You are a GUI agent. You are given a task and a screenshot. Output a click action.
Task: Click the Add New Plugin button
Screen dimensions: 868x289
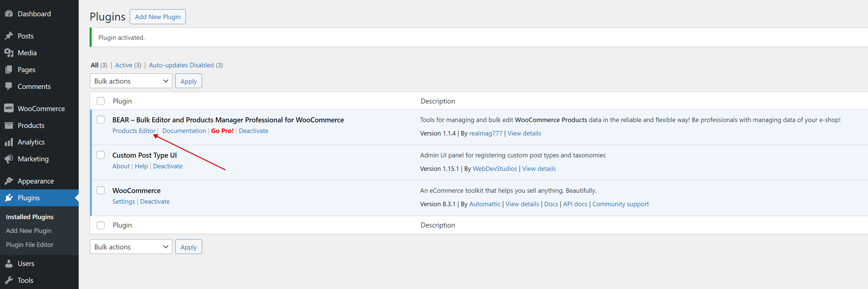tap(158, 17)
